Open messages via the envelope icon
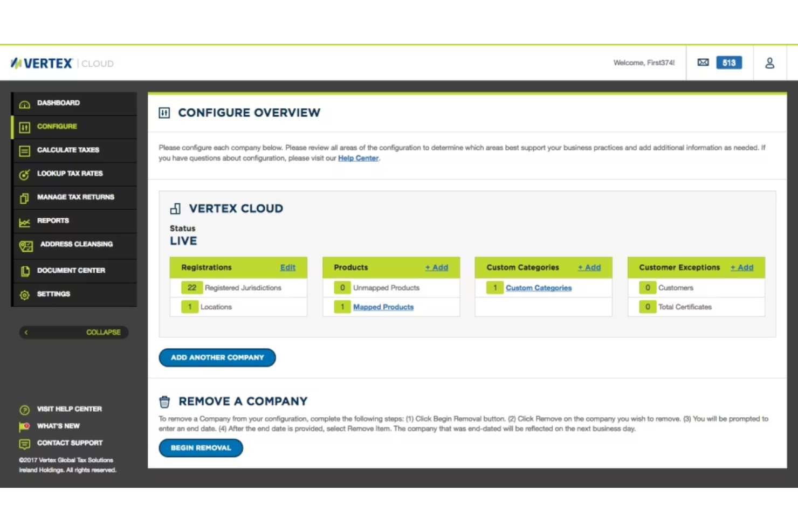 [x=703, y=63]
